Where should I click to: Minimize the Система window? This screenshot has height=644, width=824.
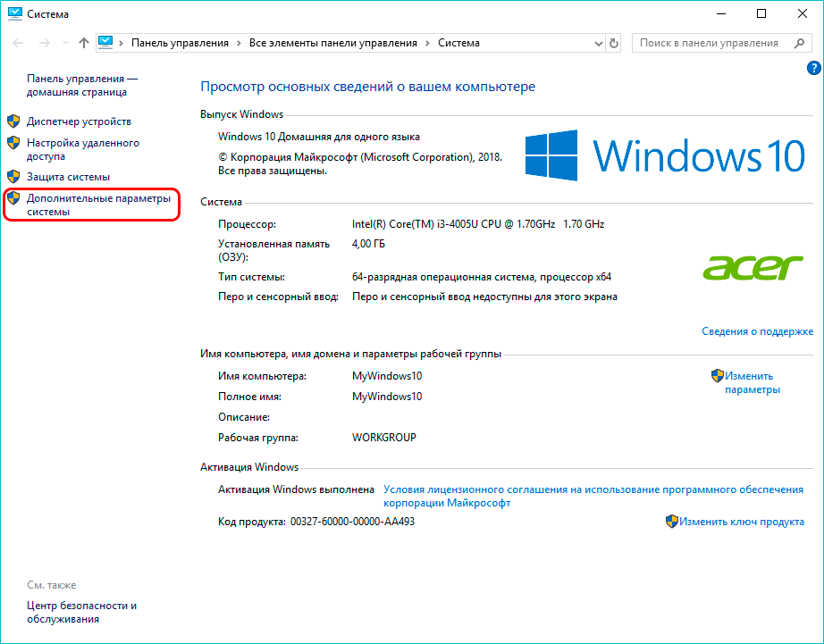coord(721,14)
